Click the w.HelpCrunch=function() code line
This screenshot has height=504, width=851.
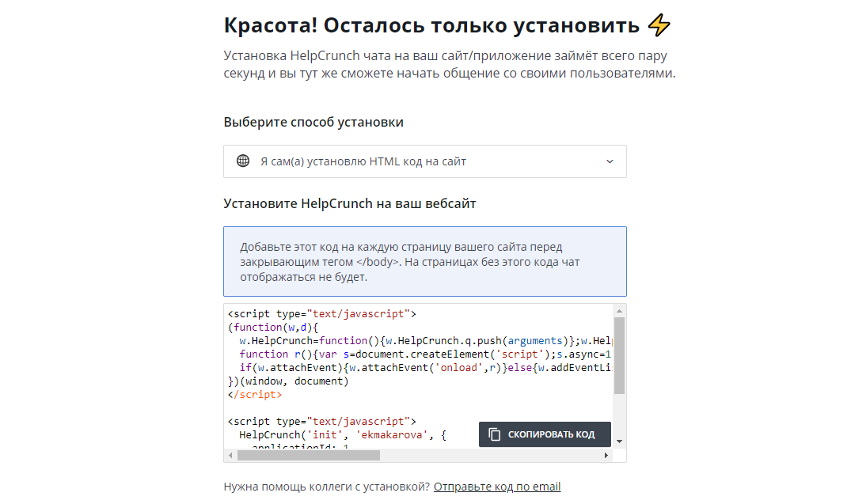tap(426, 341)
